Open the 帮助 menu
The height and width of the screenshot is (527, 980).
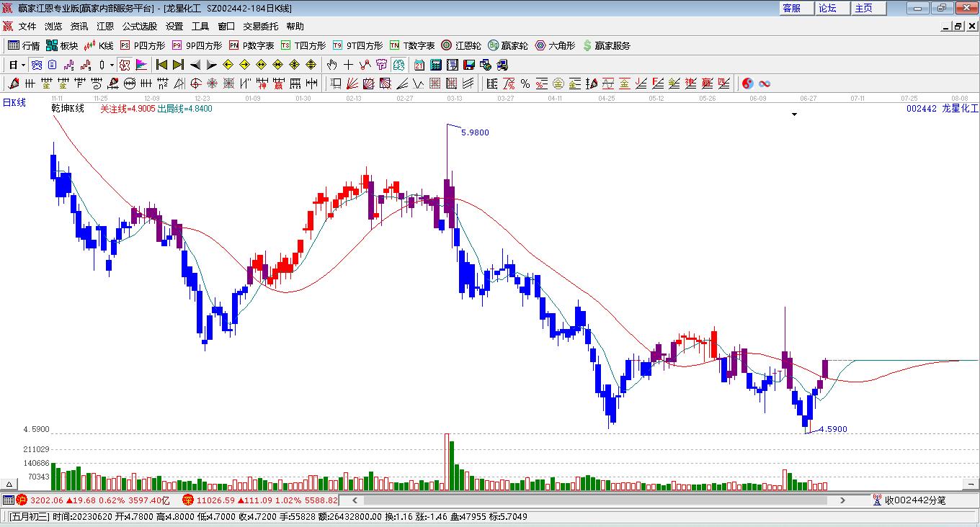pos(295,27)
